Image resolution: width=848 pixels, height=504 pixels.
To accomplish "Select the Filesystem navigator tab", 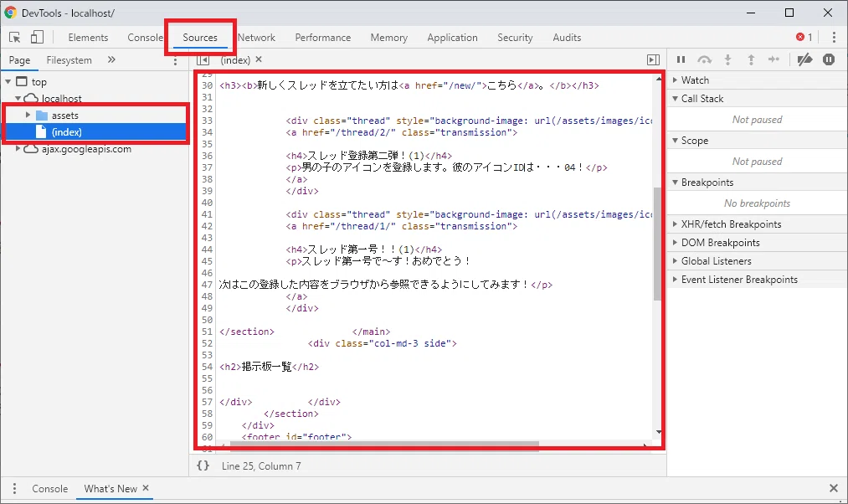I will pyautogui.click(x=69, y=60).
